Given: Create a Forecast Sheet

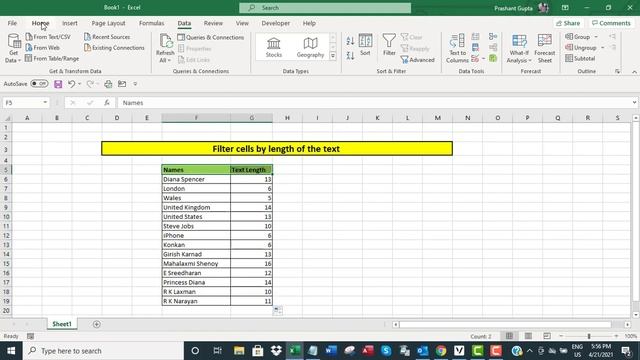Looking at the screenshot, I should [x=544, y=48].
